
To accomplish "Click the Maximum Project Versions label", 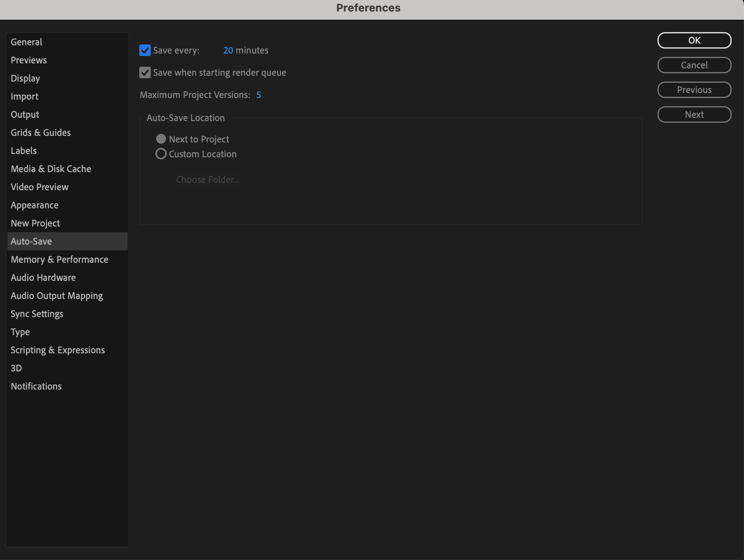I will [195, 95].
